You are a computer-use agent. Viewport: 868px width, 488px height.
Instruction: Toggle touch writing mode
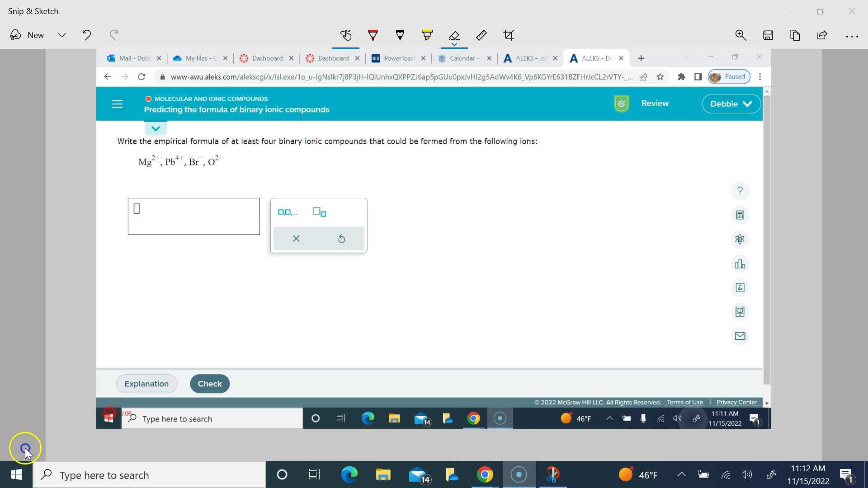[346, 35]
